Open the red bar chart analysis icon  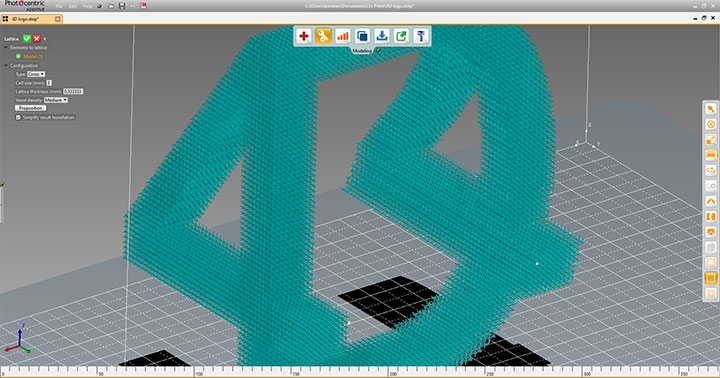click(x=343, y=36)
